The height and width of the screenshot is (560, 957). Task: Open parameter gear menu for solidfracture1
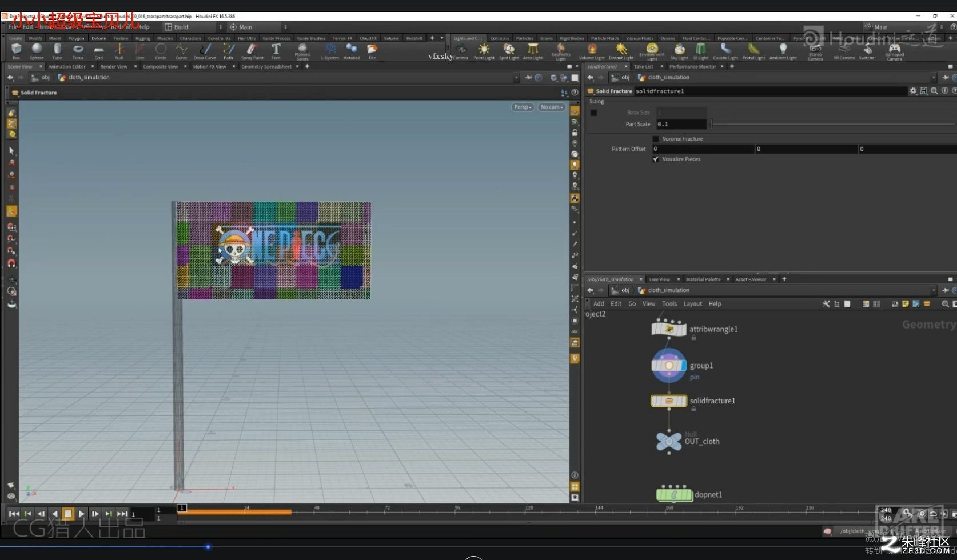913,91
